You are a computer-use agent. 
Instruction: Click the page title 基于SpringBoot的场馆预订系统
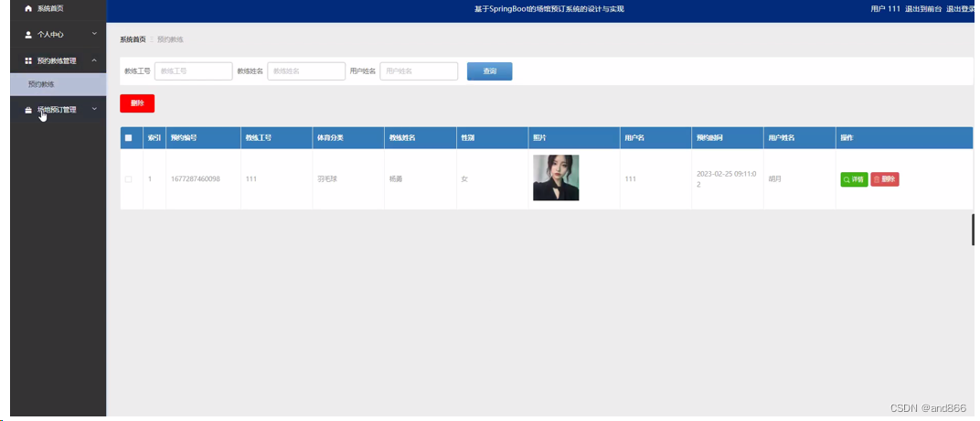549,9
